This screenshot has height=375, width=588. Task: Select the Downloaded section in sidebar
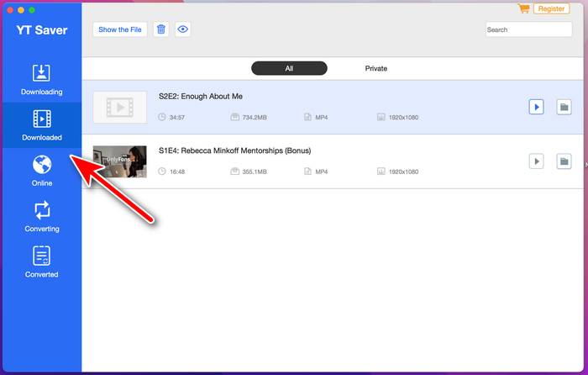(42, 125)
